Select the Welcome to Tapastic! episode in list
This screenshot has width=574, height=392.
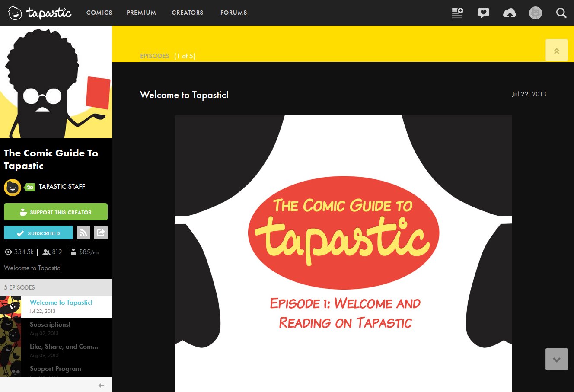tap(56, 306)
